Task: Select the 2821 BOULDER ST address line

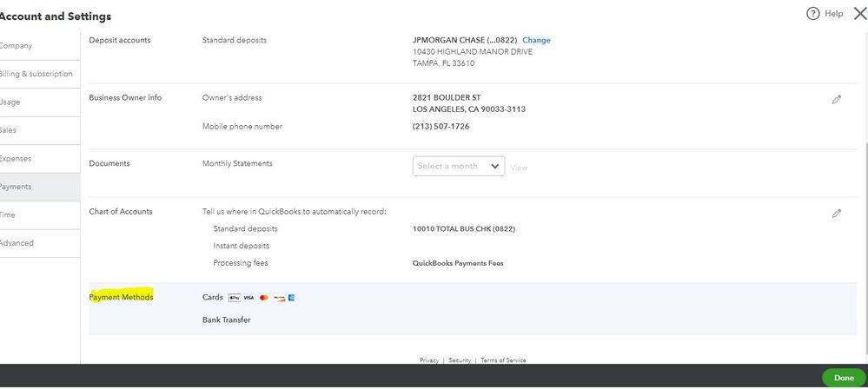Action: point(447,97)
